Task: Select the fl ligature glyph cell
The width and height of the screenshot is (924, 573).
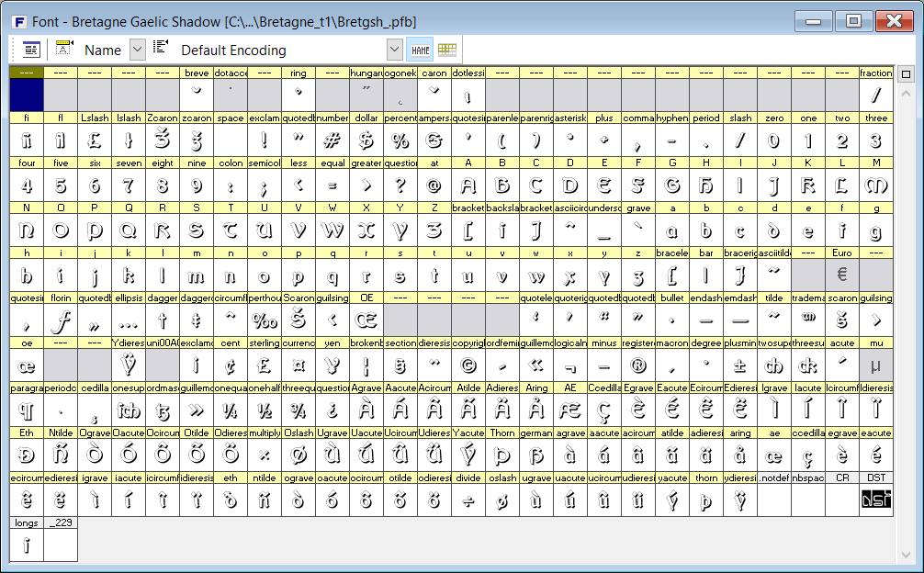Action: 60,140
